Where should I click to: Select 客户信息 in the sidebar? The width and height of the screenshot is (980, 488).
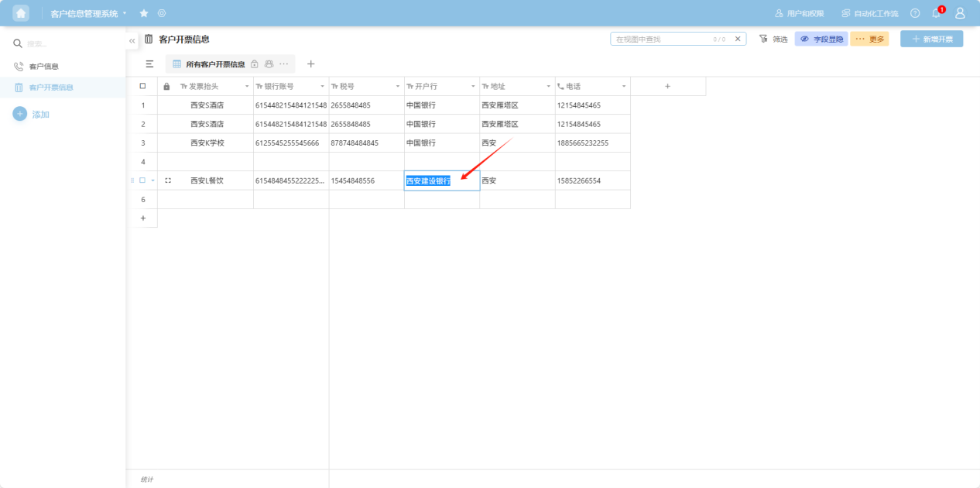coord(44,67)
